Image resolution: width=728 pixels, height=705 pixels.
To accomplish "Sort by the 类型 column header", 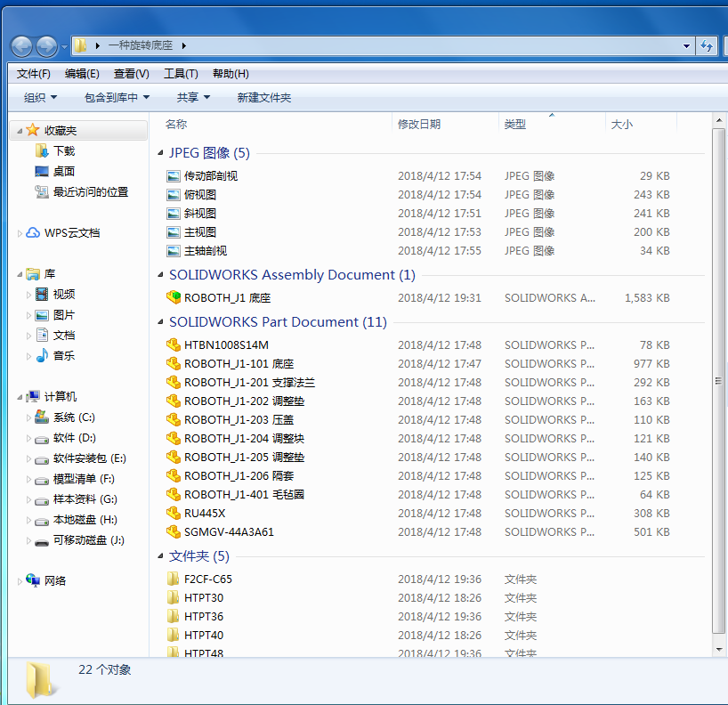I will point(552,124).
